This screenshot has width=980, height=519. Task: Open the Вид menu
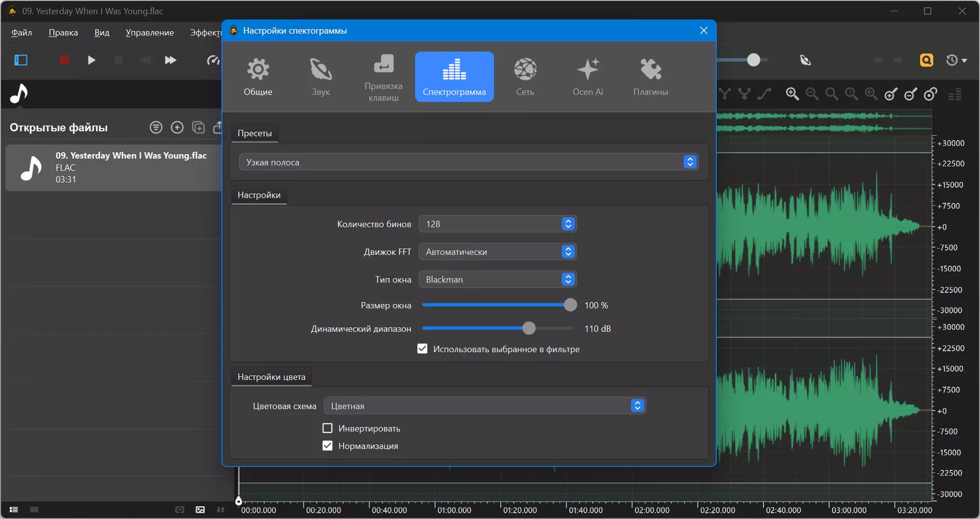(102, 33)
